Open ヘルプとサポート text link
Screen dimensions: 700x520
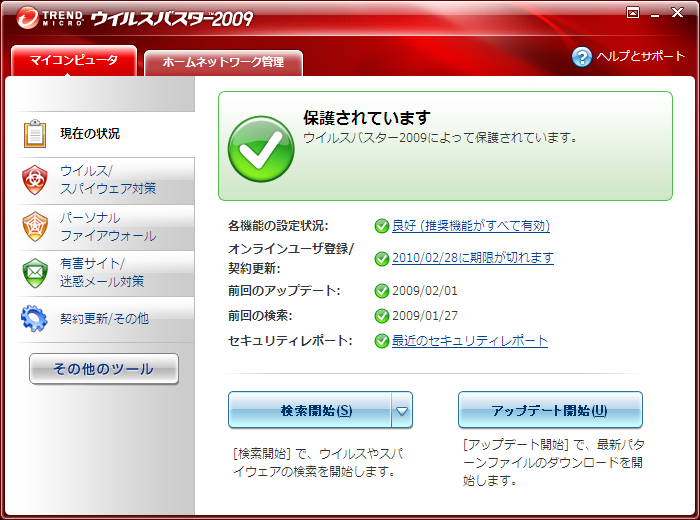[x=640, y=57]
